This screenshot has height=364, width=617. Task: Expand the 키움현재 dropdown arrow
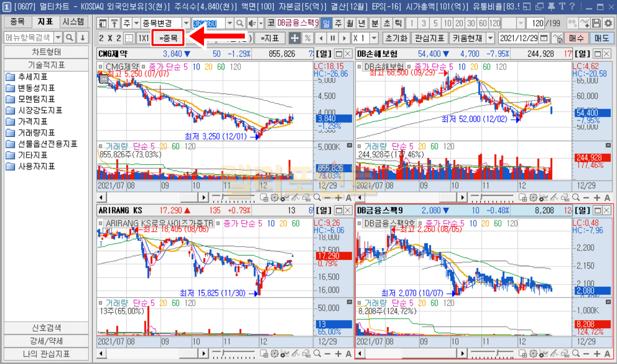pos(491,38)
